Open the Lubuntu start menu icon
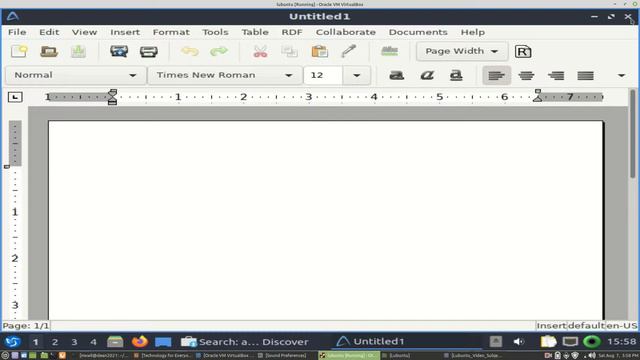Viewport: 640px width, 360px height. pos(12,342)
